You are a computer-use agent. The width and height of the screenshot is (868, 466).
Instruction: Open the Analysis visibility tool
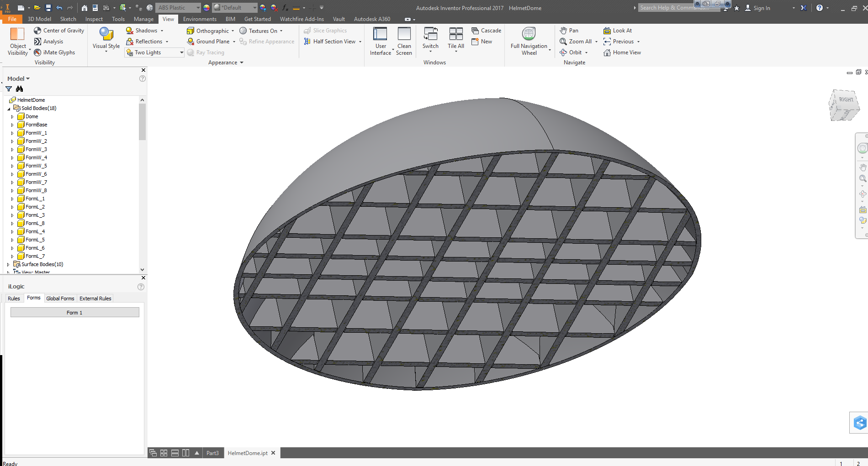tap(48, 42)
